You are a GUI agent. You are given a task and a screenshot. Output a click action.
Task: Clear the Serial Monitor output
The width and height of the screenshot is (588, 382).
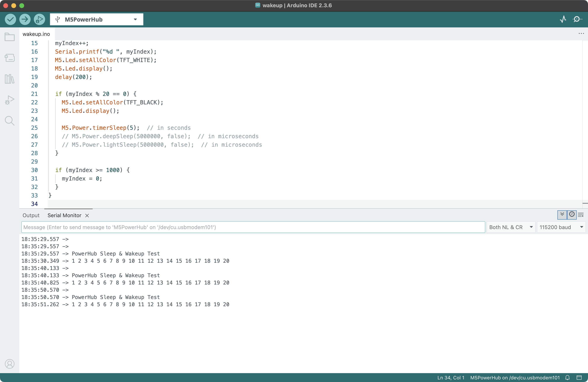[581, 215]
